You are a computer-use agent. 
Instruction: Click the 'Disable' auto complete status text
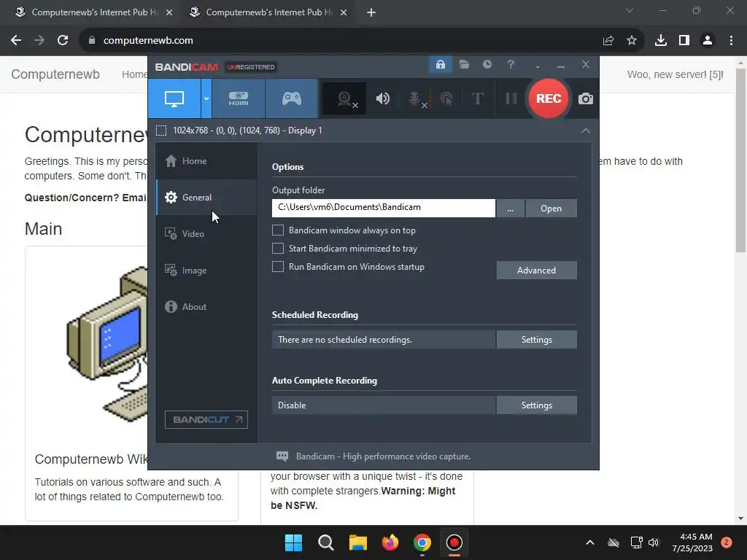point(292,405)
